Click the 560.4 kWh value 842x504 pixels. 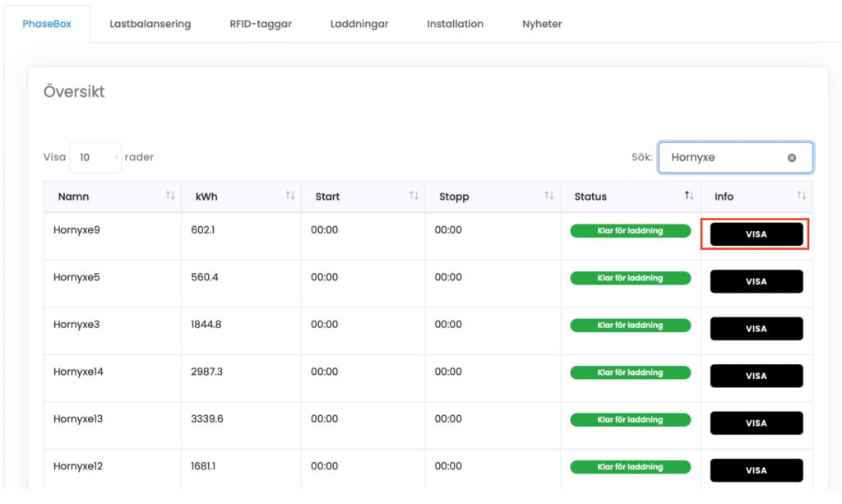tap(205, 277)
